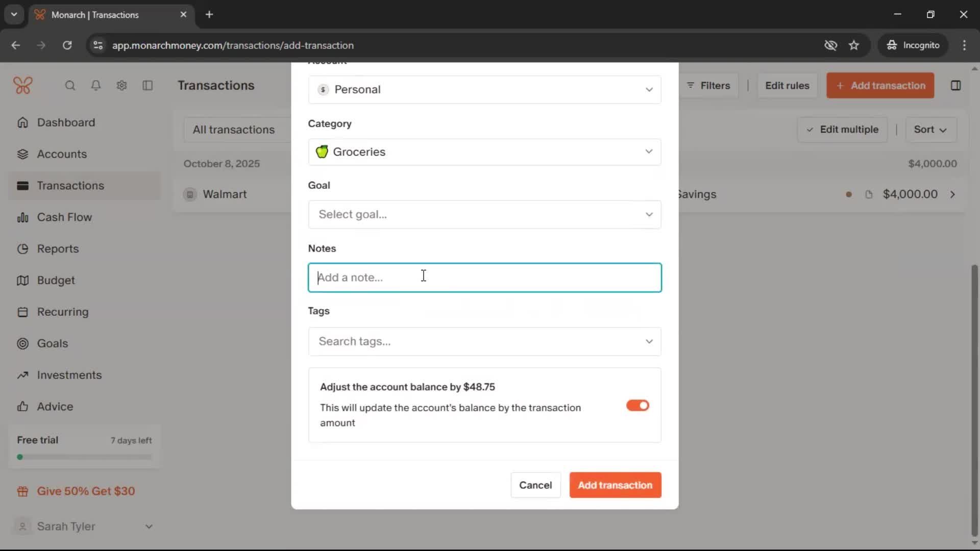The height and width of the screenshot is (551, 980).
Task: Expand the Search tags dropdown
Action: 484,341
